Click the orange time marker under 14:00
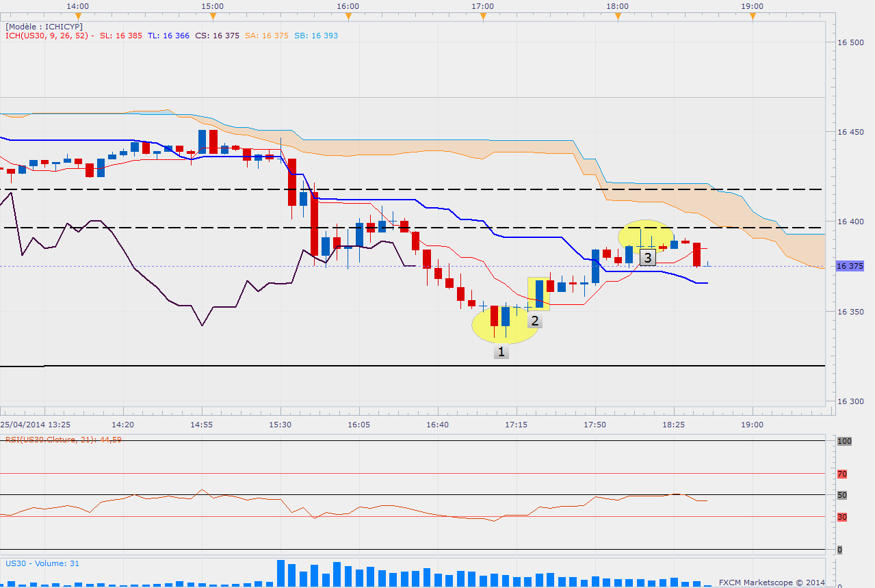Viewport: 875px width, 588px height. (78, 15)
